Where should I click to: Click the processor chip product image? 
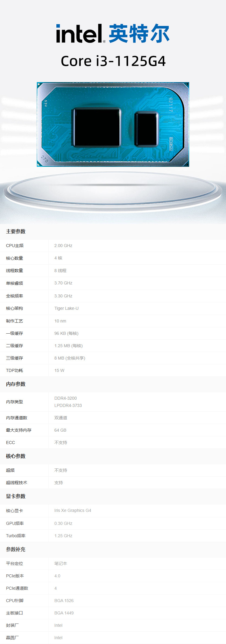pos(113,124)
